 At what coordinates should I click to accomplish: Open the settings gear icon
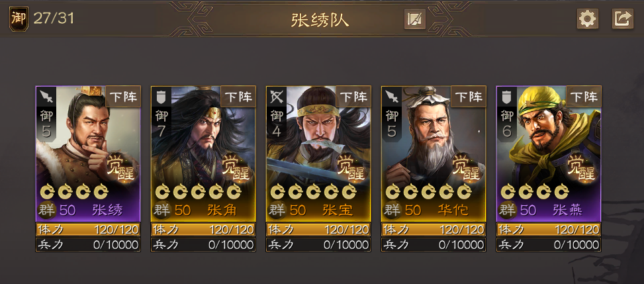[x=587, y=19]
